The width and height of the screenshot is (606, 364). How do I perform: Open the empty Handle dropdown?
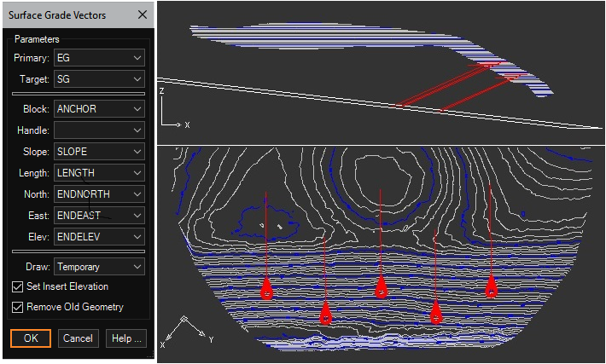tap(99, 130)
